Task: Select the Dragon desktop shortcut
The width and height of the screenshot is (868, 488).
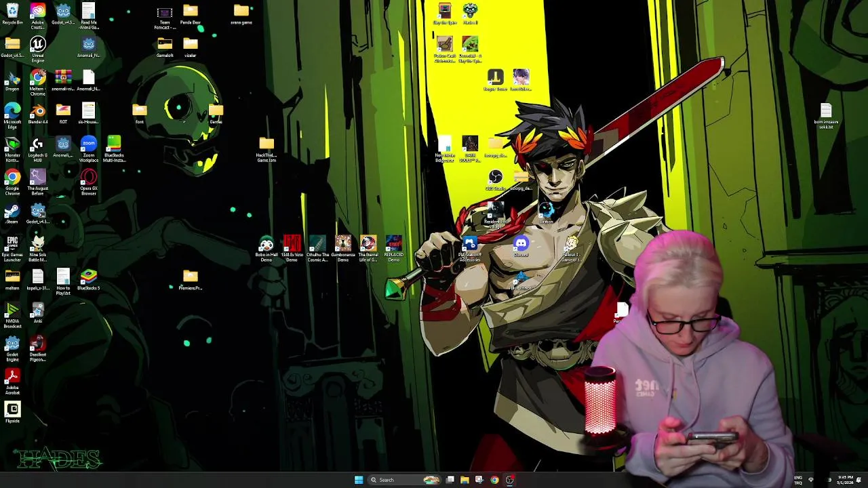Action: point(12,81)
